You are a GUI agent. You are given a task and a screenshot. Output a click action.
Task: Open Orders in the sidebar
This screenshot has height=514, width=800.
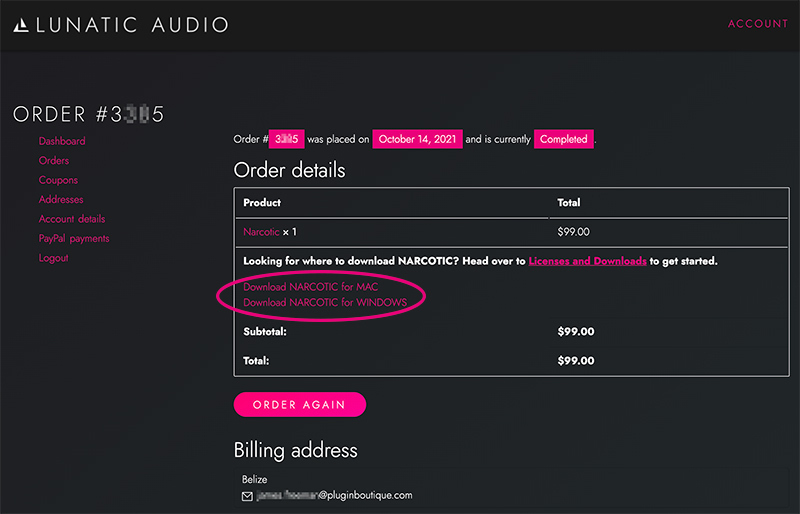[x=54, y=161]
